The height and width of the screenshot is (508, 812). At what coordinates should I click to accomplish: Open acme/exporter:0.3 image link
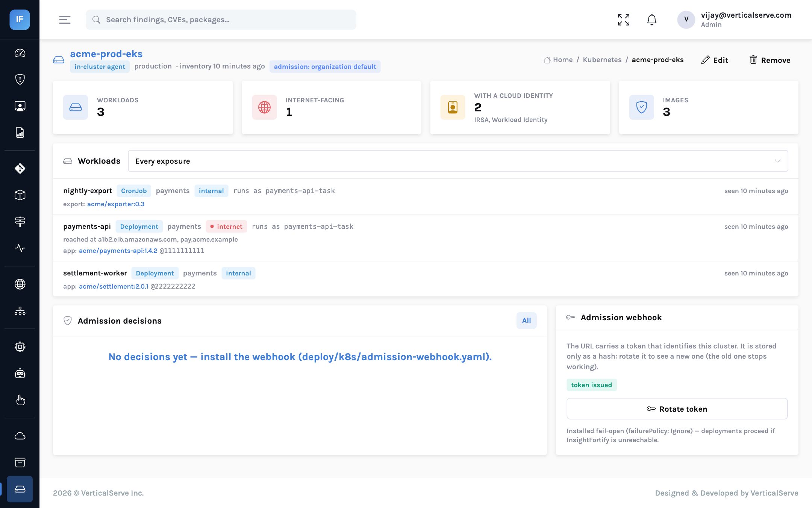116,204
